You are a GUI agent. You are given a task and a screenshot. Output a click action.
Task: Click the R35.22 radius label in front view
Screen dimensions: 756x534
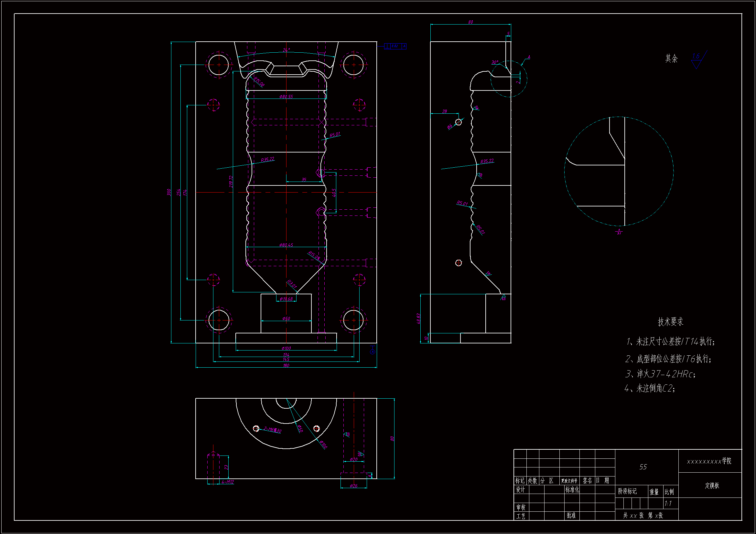(x=267, y=160)
